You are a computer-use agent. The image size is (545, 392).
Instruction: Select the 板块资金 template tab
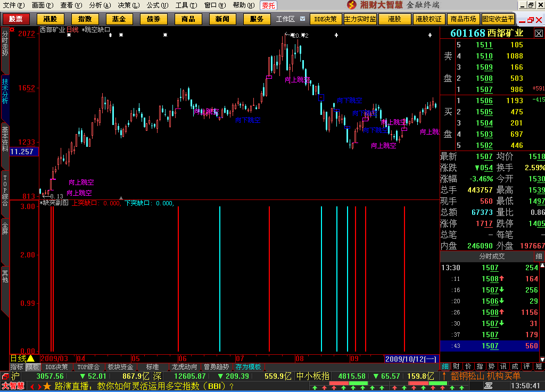click(120, 366)
